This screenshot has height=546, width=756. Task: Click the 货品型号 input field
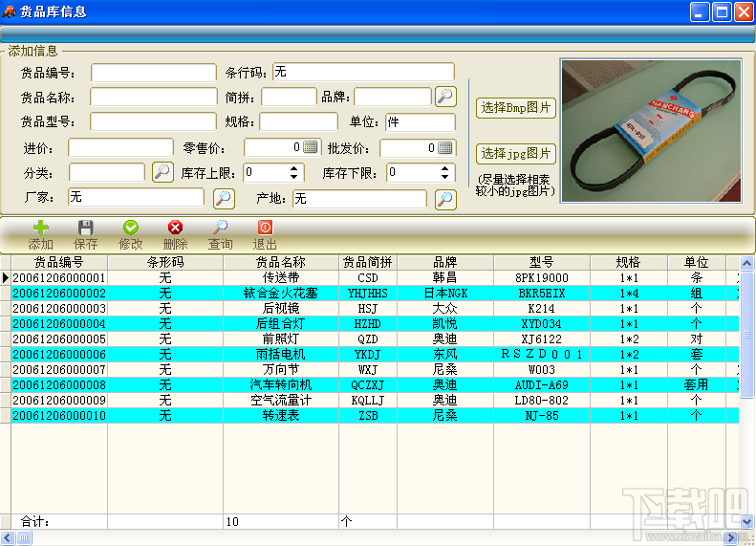click(153, 121)
